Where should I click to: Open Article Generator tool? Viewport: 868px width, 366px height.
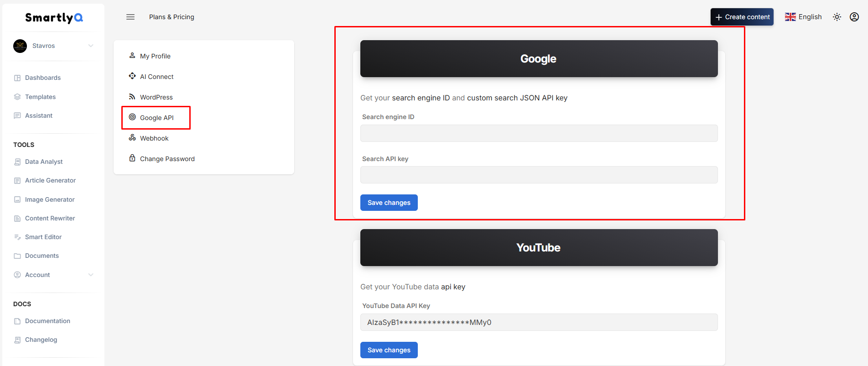(x=50, y=181)
